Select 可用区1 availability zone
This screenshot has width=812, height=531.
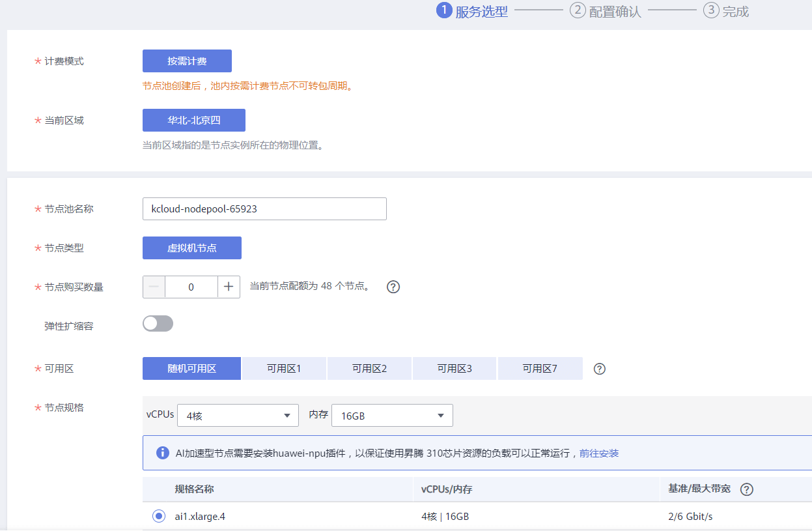[x=284, y=368]
